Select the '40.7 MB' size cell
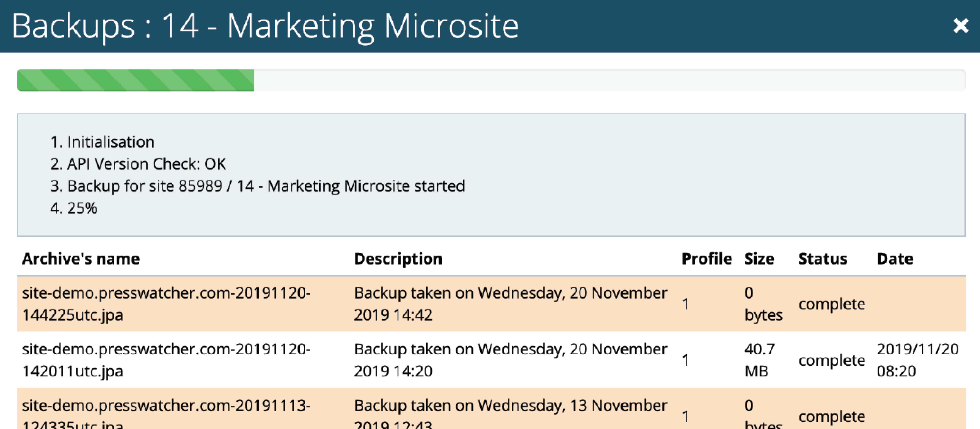This screenshot has height=429, width=980. click(x=760, y=360)
